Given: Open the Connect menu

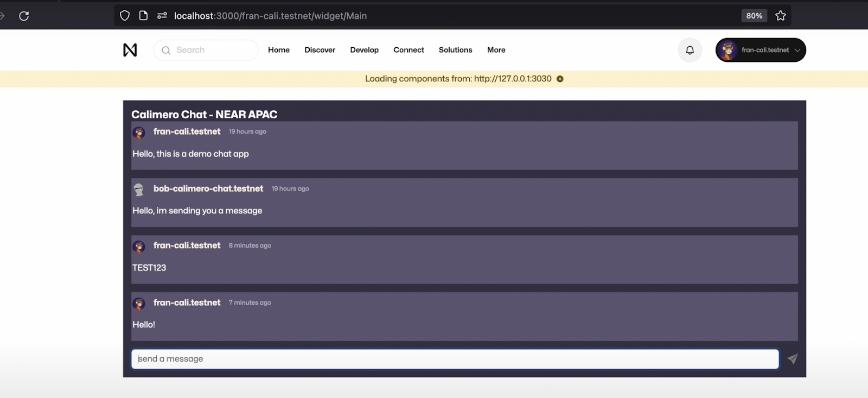Looking at the screenshot, I should [x=409, y=50].
